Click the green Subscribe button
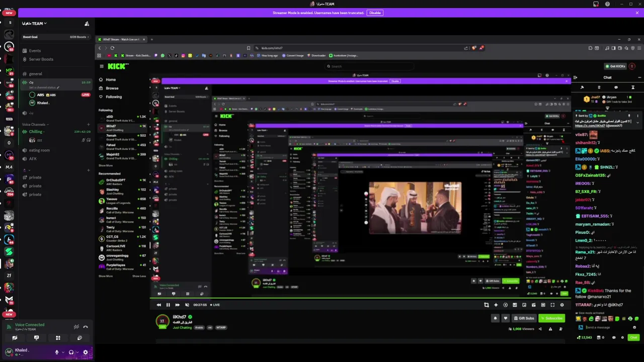 click(551, 318)
